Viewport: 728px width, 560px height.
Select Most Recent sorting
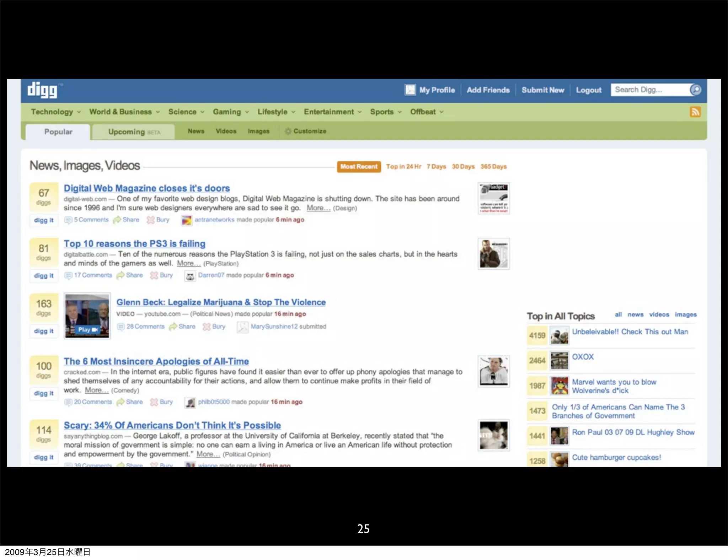click(x=359, y=167)
